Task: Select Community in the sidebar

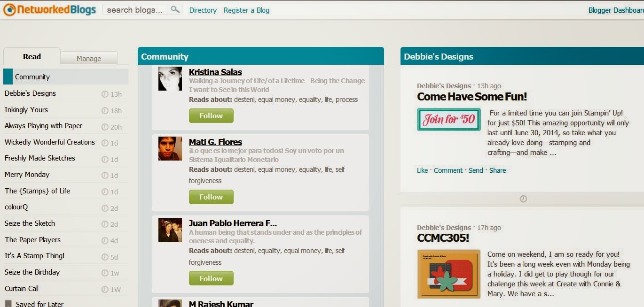Action: click(x=66, y=77)
